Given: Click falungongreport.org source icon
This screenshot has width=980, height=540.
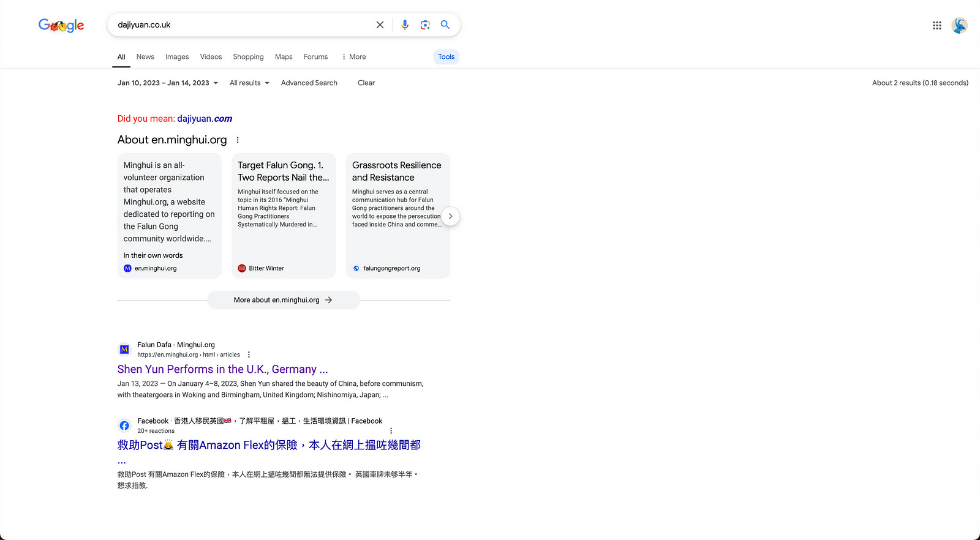Looking at the screenshot, I should coord(356,268).
